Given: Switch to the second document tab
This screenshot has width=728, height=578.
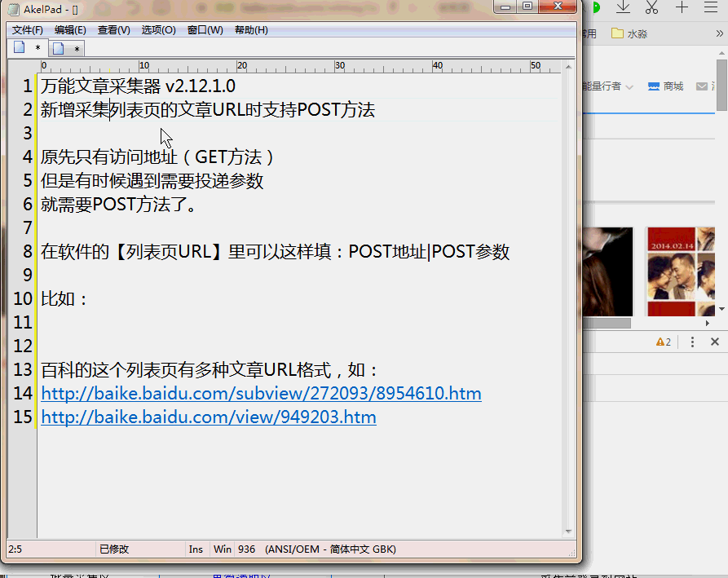Looking at the screenshot, I should (66, 48).
